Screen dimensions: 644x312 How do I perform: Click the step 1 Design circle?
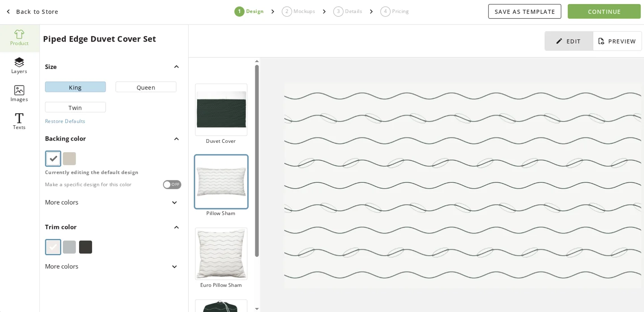239,12
